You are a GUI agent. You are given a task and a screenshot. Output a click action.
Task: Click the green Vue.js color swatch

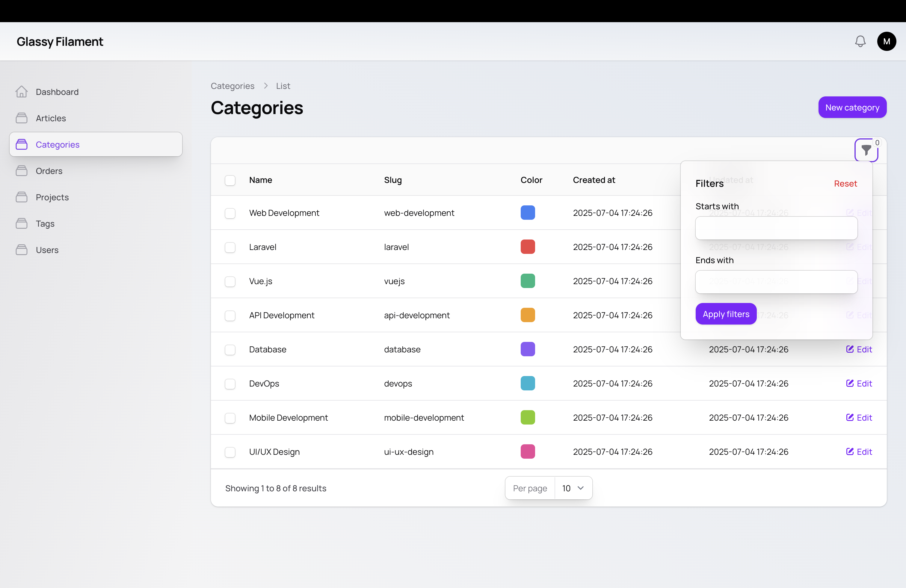coord(528,281)
